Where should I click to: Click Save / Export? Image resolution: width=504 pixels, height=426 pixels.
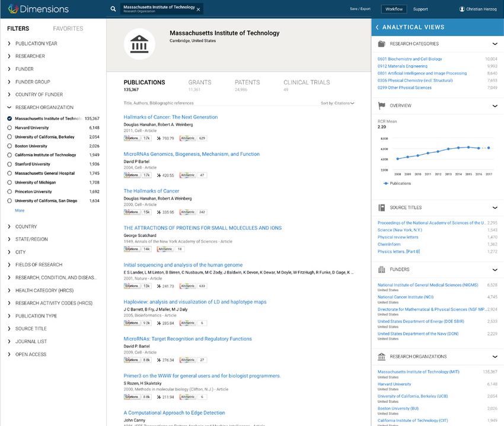[360, 9]
